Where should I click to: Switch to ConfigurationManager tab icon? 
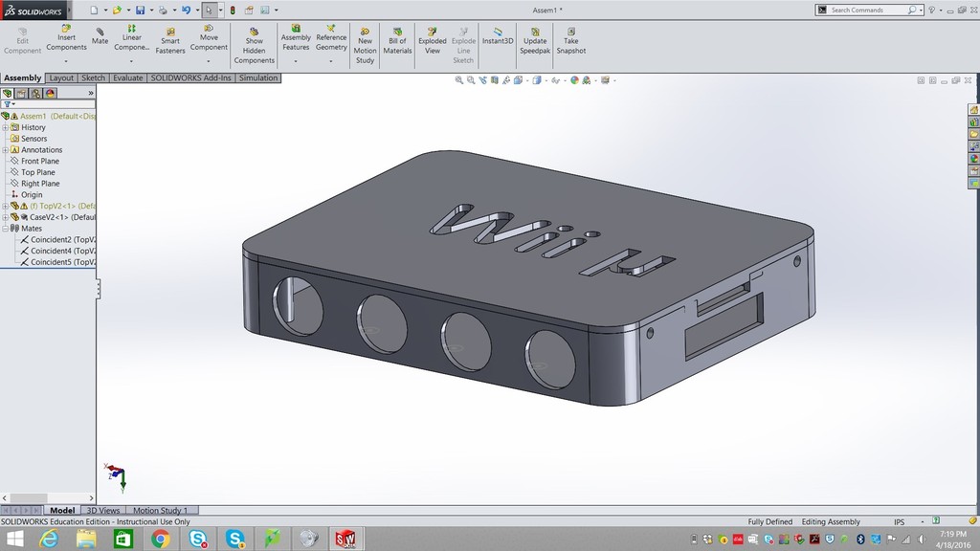coord(36,93)
